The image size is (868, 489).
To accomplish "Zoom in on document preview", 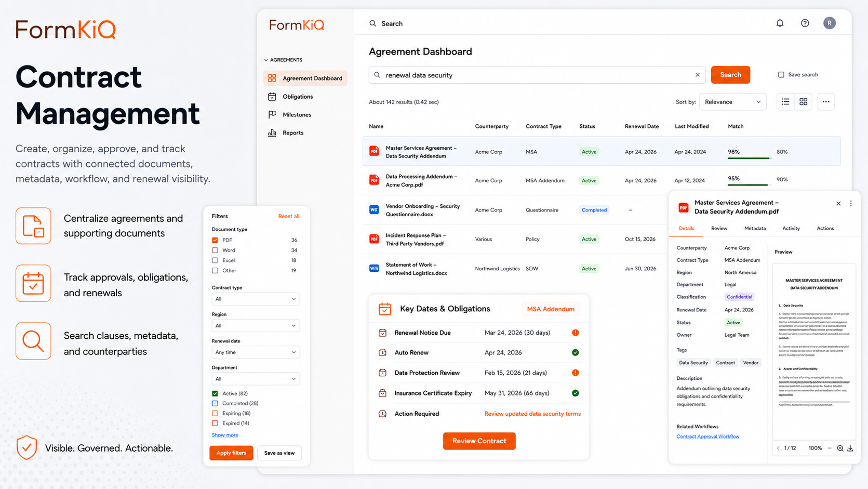I will tap(840, 448).
